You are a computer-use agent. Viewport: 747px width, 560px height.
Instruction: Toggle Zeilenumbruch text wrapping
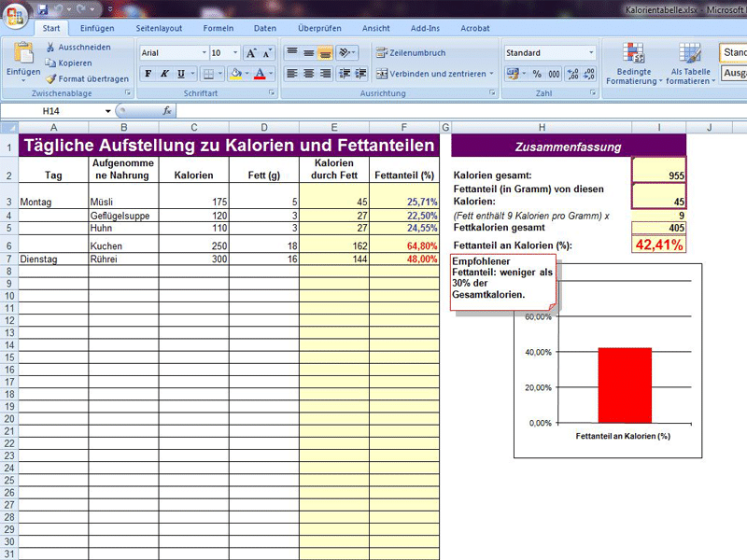pos(411,53)
